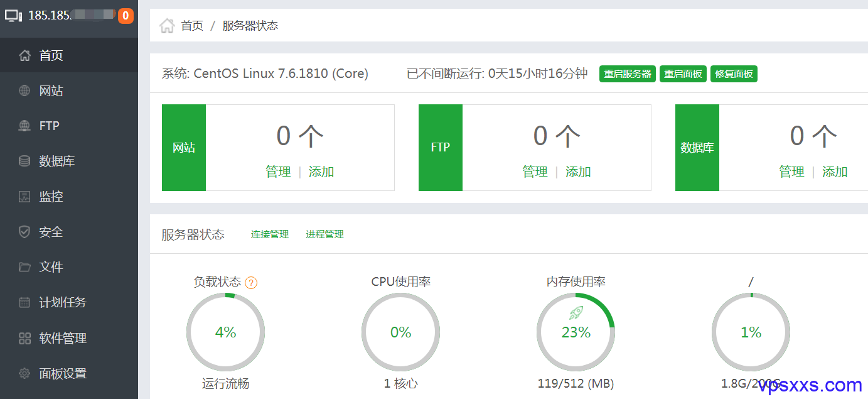Open the 网站 sidebar globe icon
This screenshot has height=399, width=868.
[24, 90]
